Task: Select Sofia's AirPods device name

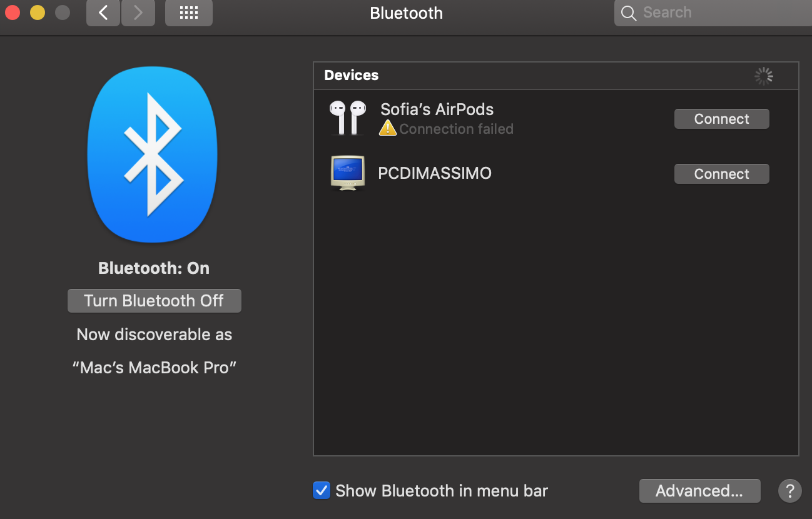Action: (437, 109)
